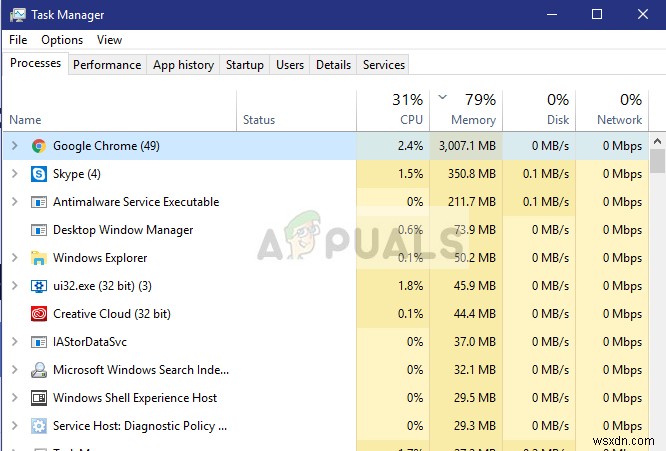Sort by the 31% CPU column
The height and width of the screenshot is (451, 666).
pyautogui.click(x=393, y=110)
